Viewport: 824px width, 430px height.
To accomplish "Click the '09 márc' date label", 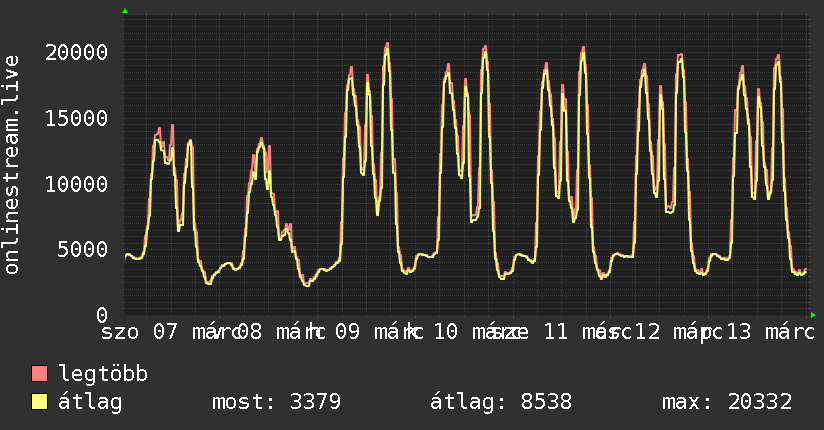I will [378, 332].
